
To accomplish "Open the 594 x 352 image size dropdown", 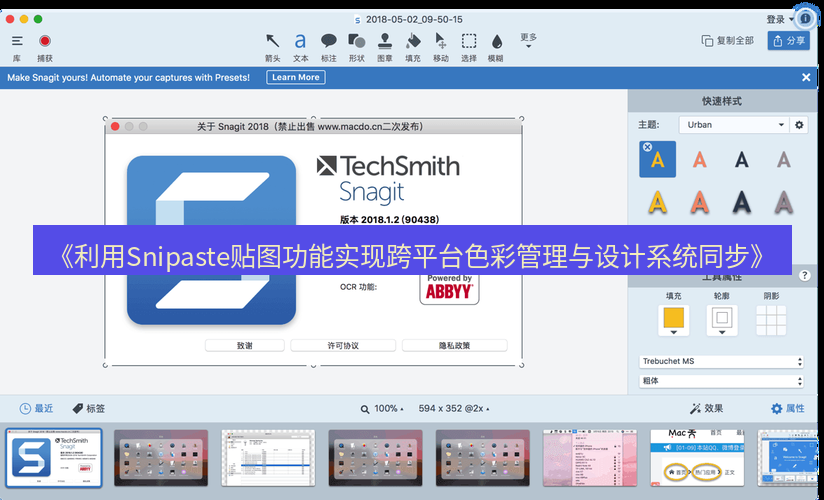I will tap(454, 409).
